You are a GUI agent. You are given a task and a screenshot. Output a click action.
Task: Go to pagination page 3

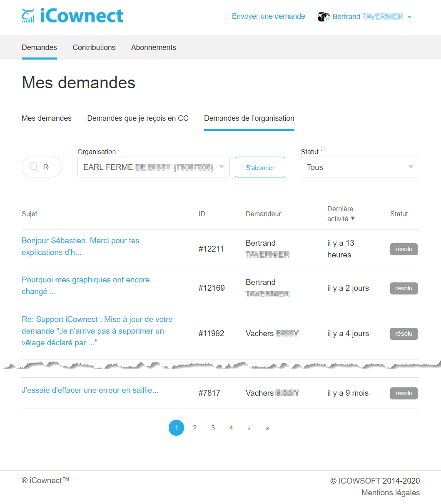(213, 428)
